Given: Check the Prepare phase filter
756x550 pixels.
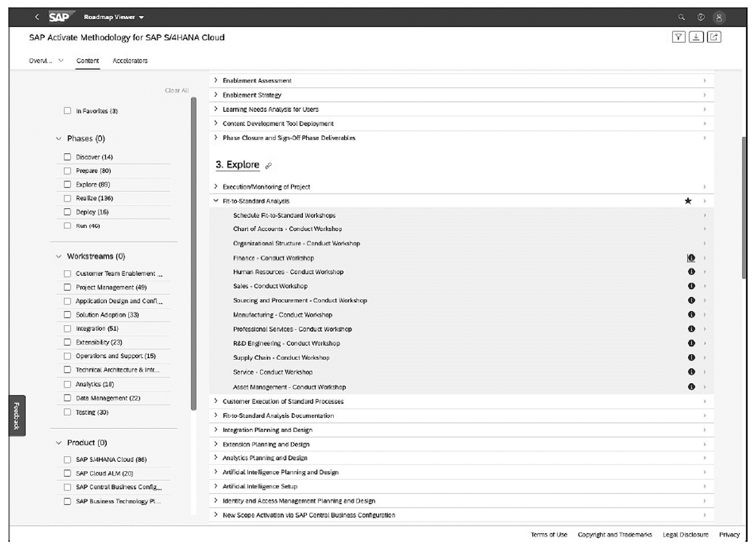Looking at the screenshot, I should tap(67, 170).
